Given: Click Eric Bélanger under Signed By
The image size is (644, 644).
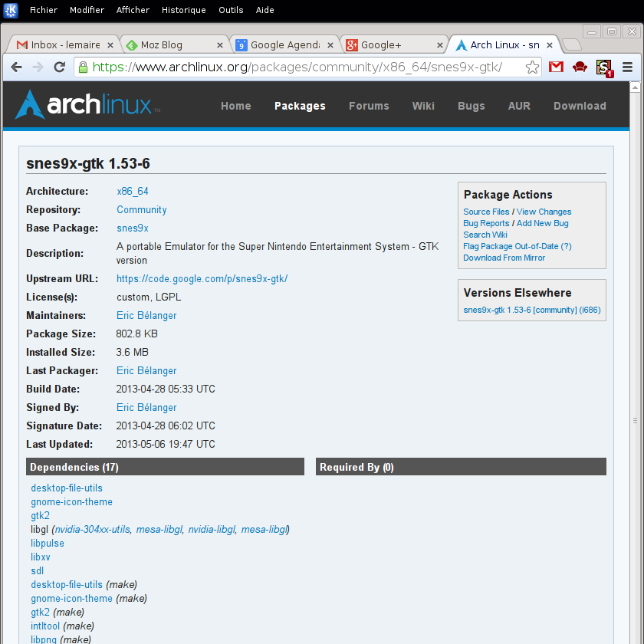Looking at the screenshot, I should coord(146,407).
